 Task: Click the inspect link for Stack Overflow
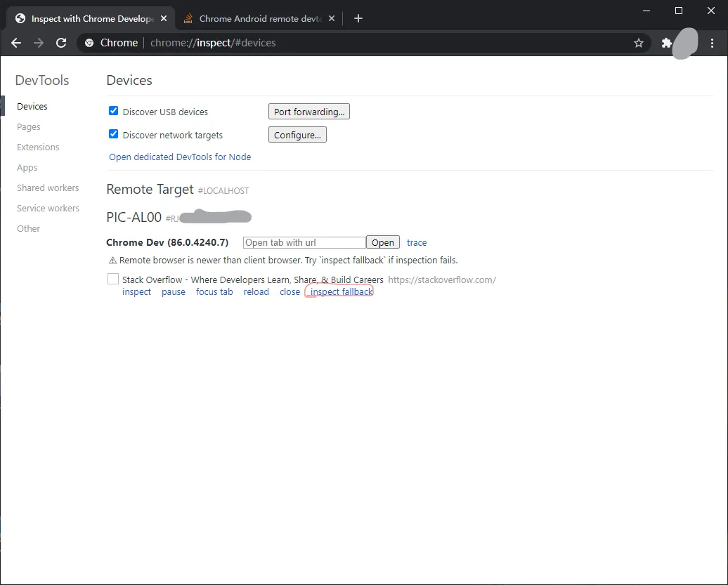pos(136,292)
